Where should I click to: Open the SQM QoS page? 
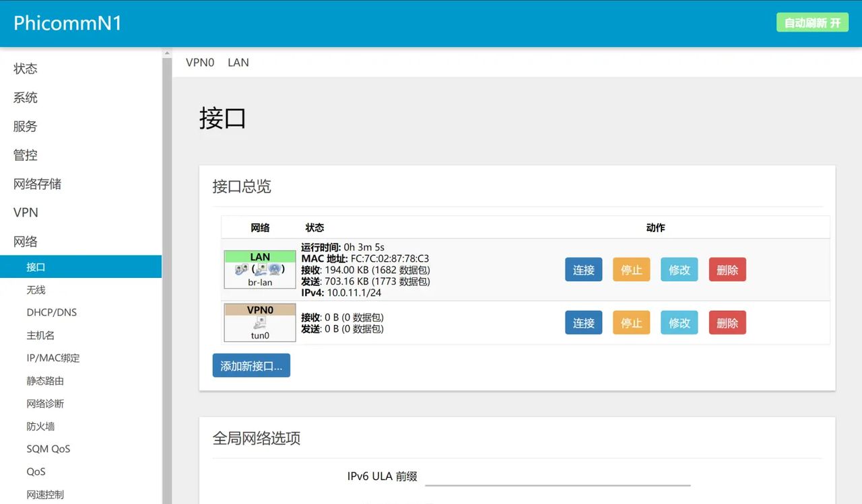point(48,449)
